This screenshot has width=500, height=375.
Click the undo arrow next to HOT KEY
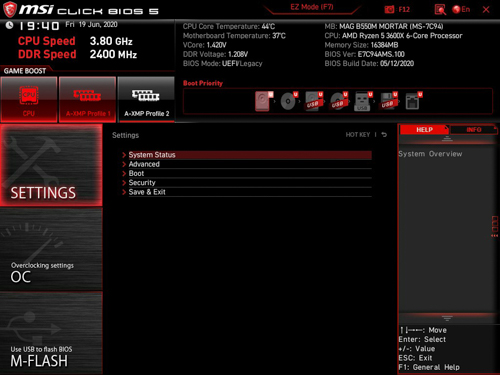coord(384,135)
